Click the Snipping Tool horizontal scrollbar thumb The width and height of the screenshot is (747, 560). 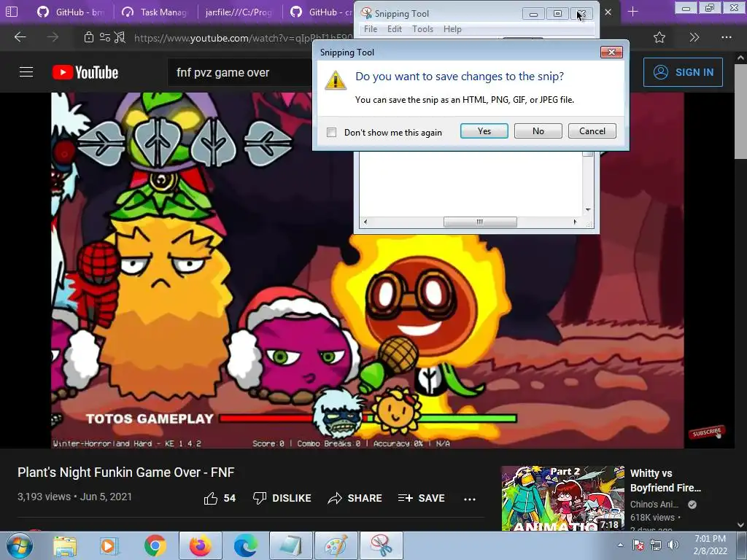(x=480, y=222)
